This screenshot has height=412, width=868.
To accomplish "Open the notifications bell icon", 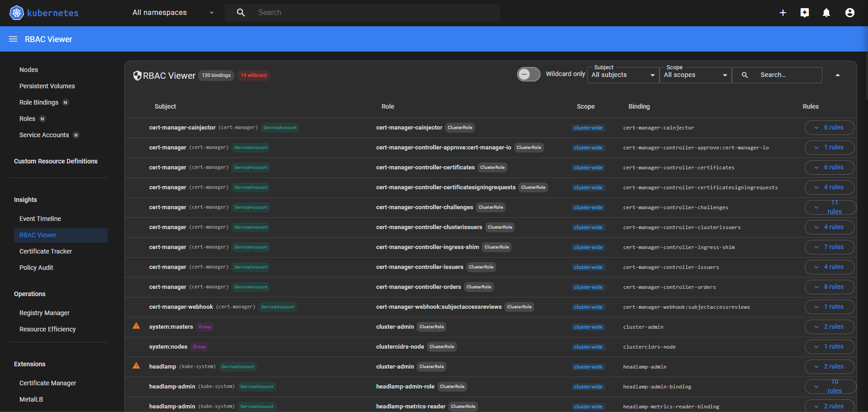I will coord(826,13).
